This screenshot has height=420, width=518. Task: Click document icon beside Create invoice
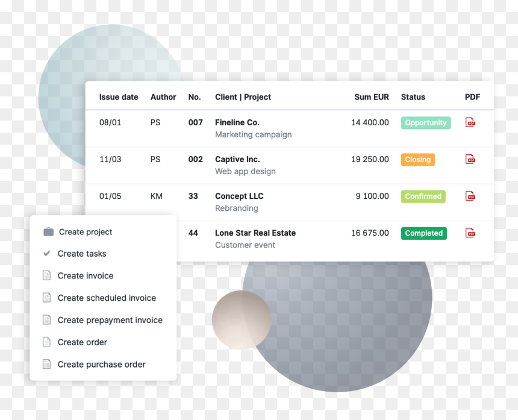coord(46,275)
